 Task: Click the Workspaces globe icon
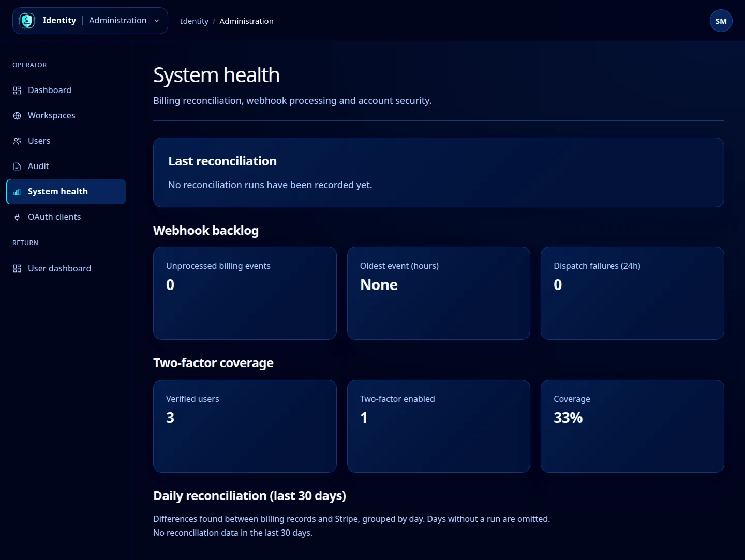(17, 116)
